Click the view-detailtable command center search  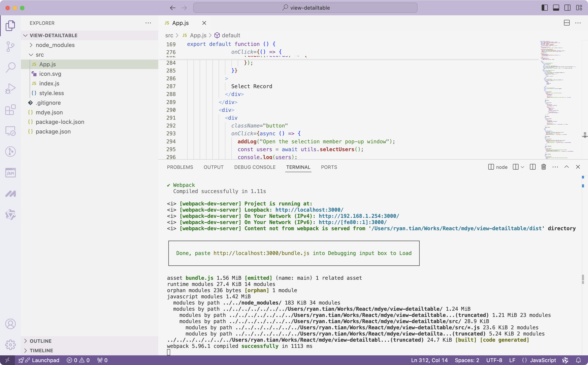pos(305,8)
